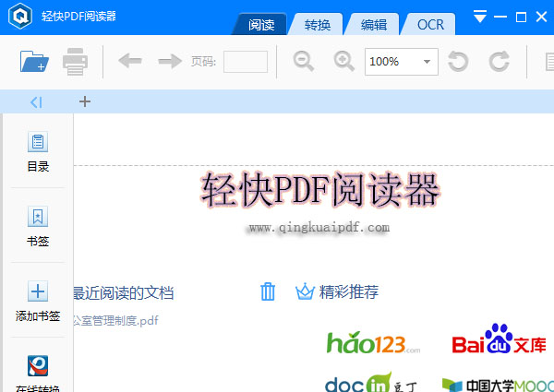Click the 最近阅读的文档 heading
Screen dimensions: 554x392
tap(124, 293)
